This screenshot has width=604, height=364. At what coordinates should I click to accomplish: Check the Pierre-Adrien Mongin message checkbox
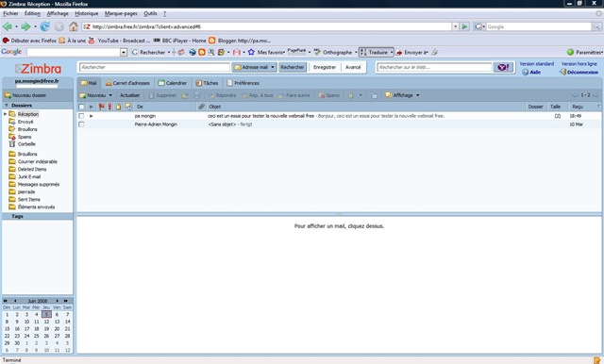tap(81, 124)
